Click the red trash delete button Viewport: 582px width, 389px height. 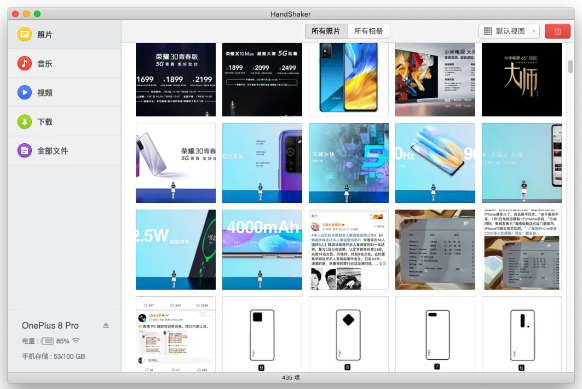pyautogui.click(x=558, y=31)
